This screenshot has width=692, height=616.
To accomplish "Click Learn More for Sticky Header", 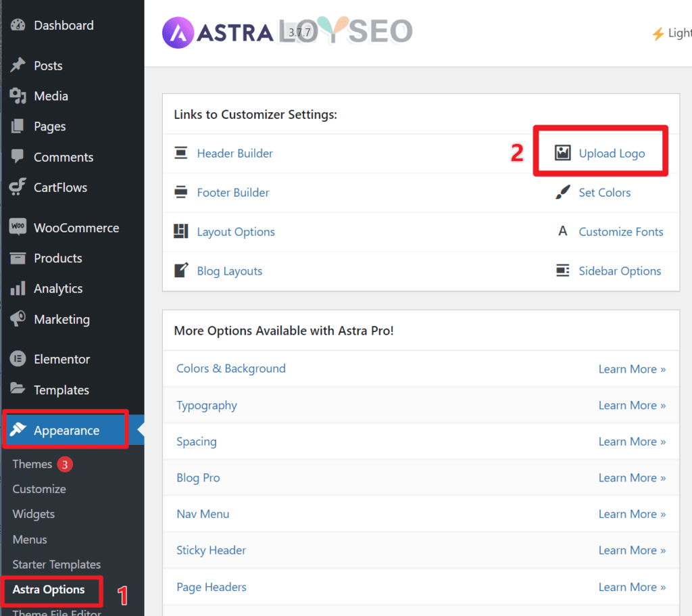I will (632, 550).
